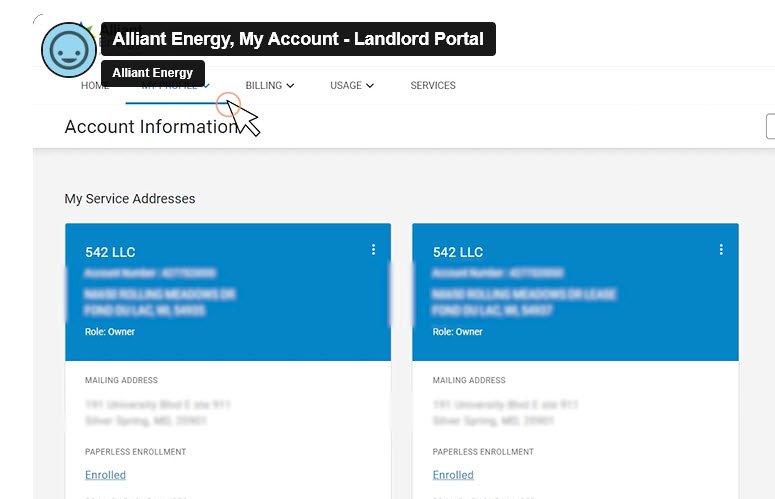Select the first 542 LLC blue card header
The height and width of the screenshot is (499, 775).
pos(228,292)
